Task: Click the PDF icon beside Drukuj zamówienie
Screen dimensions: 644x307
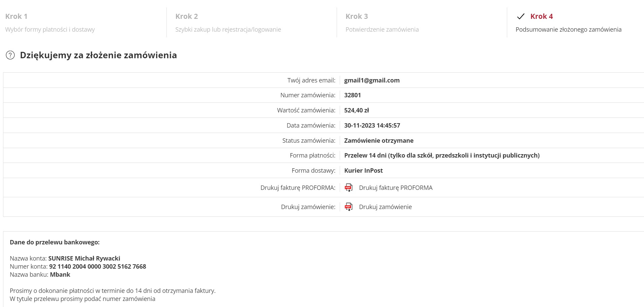Action: click(x=348, y=207)
